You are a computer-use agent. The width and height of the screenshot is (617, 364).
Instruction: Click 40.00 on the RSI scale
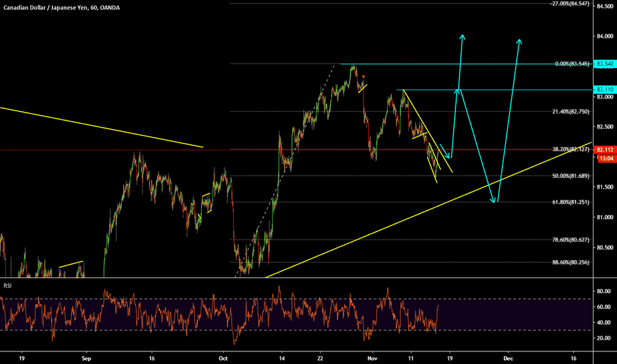point(604,323)
